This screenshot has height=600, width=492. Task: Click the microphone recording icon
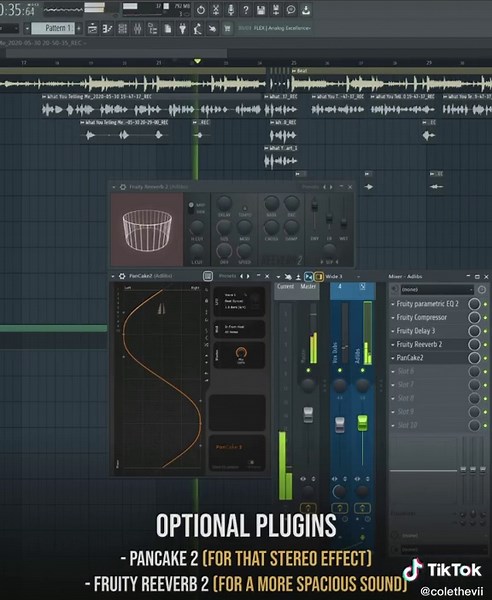click(x=231, y=10)
